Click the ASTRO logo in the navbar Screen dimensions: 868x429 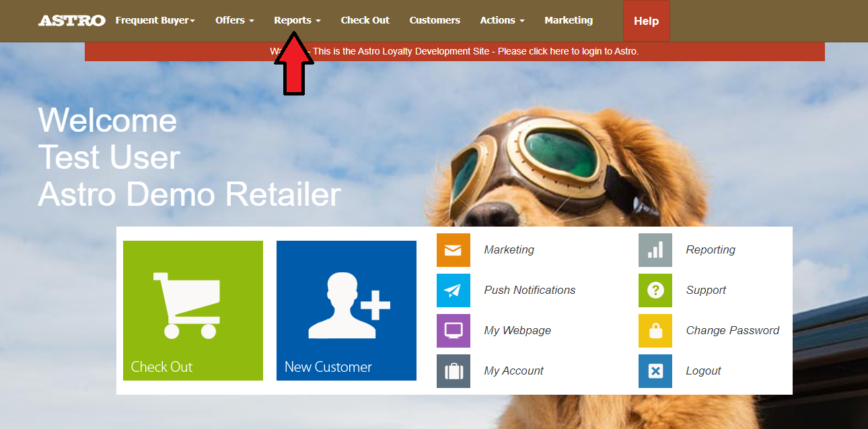(72, 21)
